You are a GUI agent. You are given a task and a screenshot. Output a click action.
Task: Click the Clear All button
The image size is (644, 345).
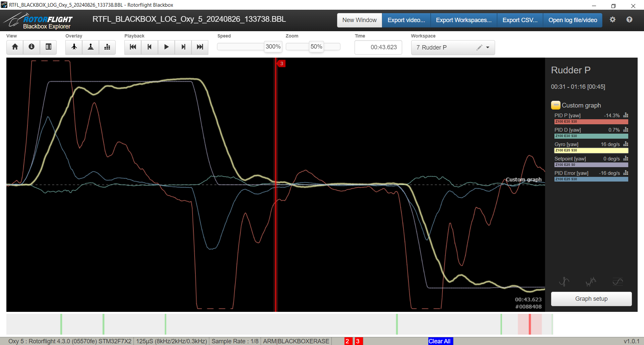pyautogui.click(x=440, y=341)
